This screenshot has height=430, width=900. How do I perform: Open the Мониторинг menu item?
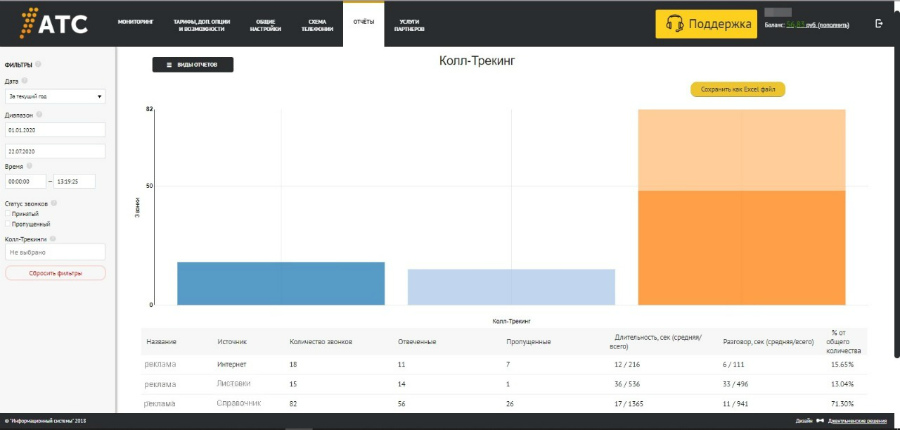click(136, 21)
